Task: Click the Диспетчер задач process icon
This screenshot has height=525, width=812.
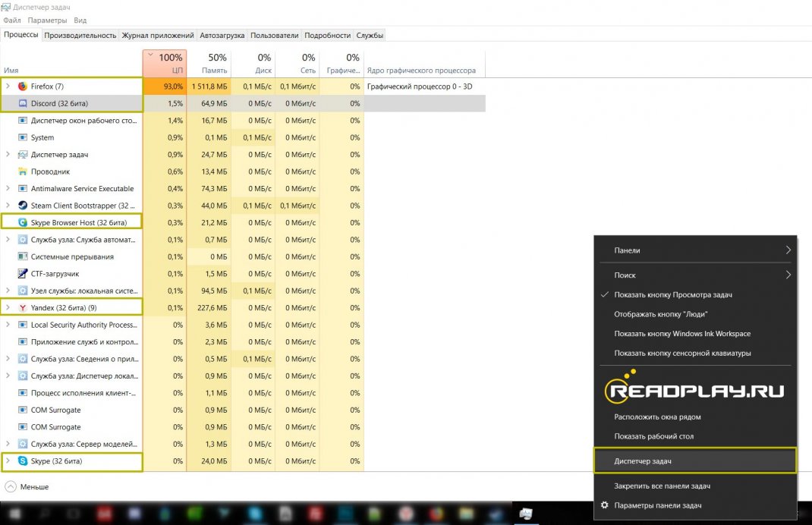Action: click(22, 154)
